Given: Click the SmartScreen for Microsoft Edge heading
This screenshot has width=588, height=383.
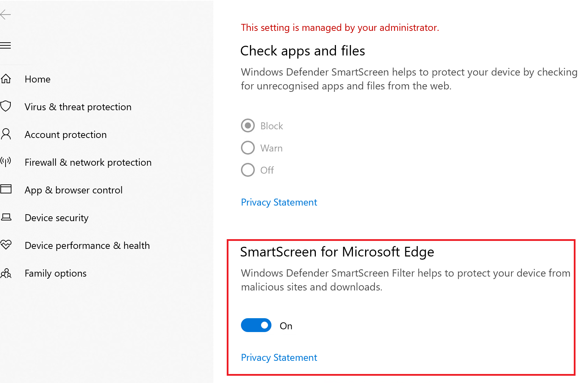Looking at the screenshot, I should click(x=337, y=252).
